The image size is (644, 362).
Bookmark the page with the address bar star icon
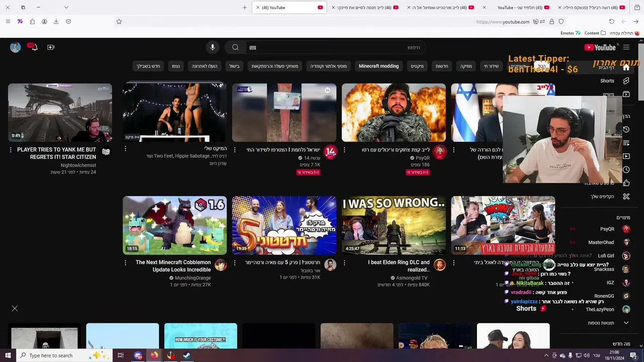[x=119, y=22]
